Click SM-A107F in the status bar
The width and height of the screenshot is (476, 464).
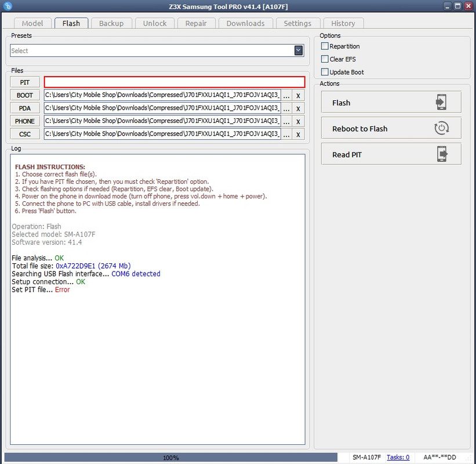click(366, 457)
